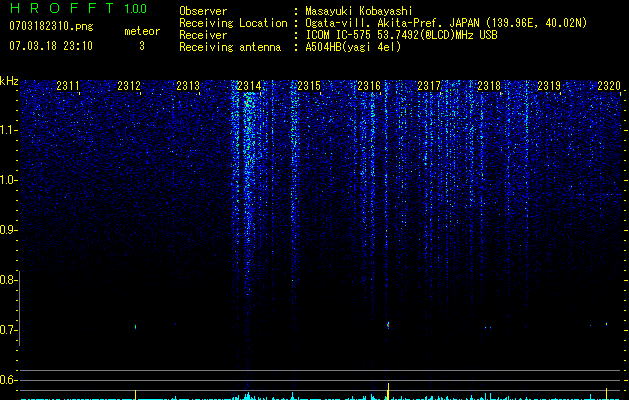This screenshot has height=400, width=629.
Task: Click the 2317 time marker
Action: click(x=429, y=85)
